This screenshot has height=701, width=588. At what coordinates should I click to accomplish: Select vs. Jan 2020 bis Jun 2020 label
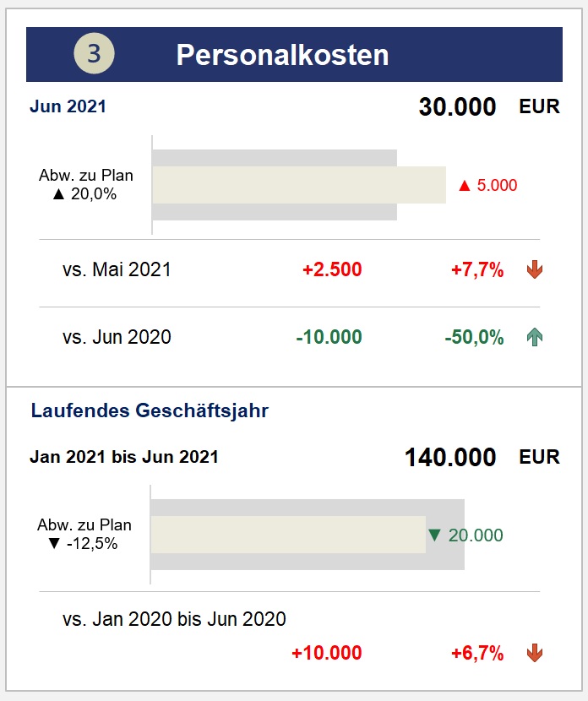tap(174, 619)
